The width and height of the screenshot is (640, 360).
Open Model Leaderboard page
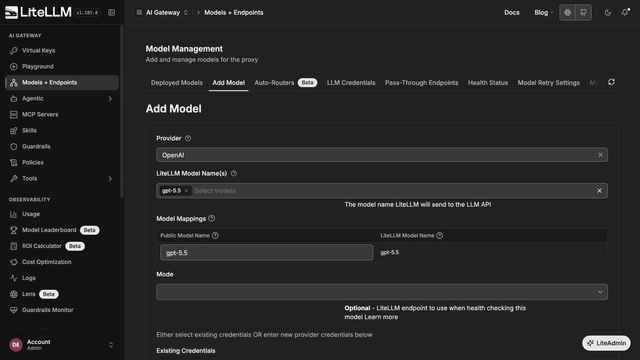tap(62, 230)
